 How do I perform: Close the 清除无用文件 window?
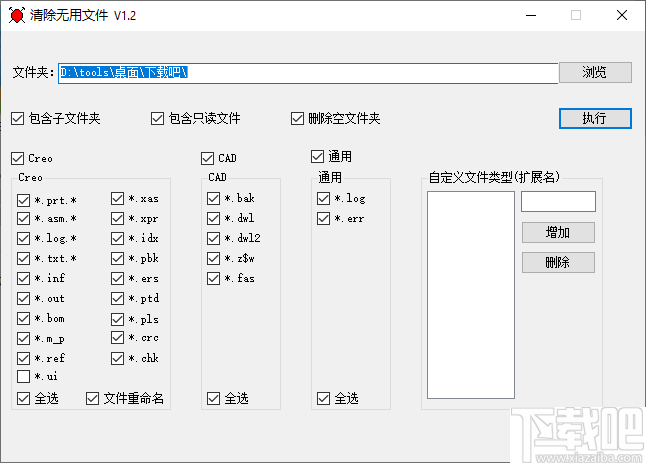tap(622, 15)
